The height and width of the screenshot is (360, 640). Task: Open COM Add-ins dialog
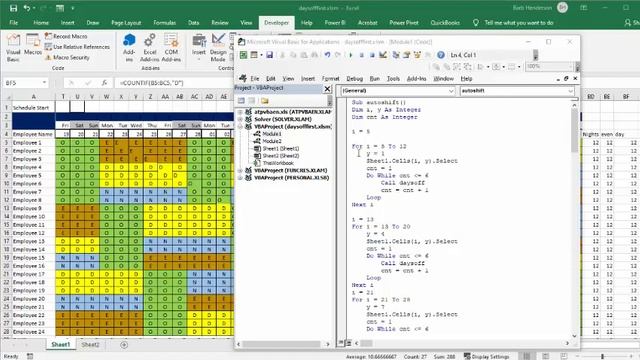[x=171, y=47]
